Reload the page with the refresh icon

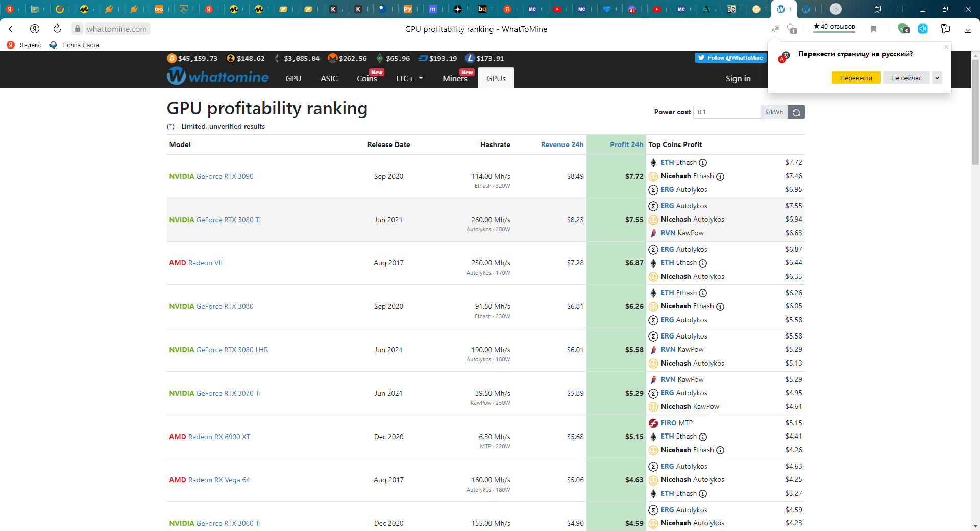57,29
